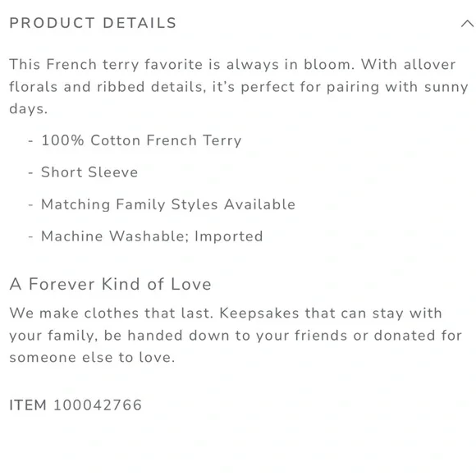The height and width of the screenshot is (476, 476).
Task: Click the dash before 'Short Sleeve'
Action: coord(30,172)
